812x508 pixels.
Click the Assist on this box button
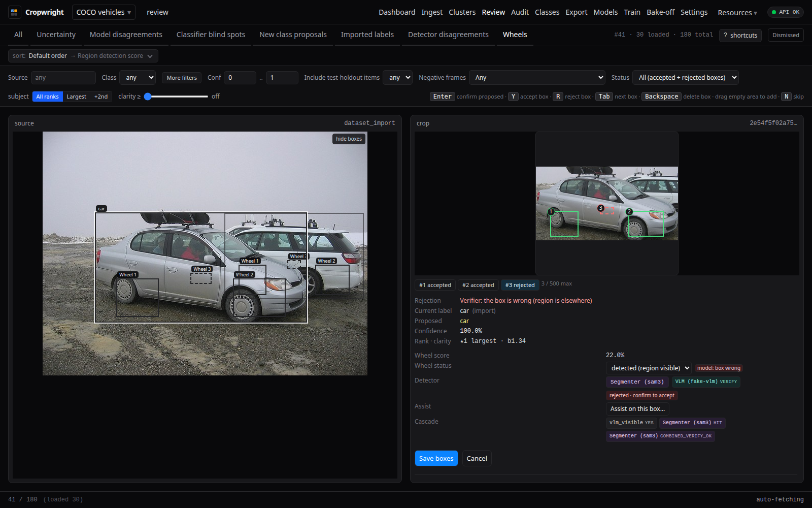tap(637, 409)
